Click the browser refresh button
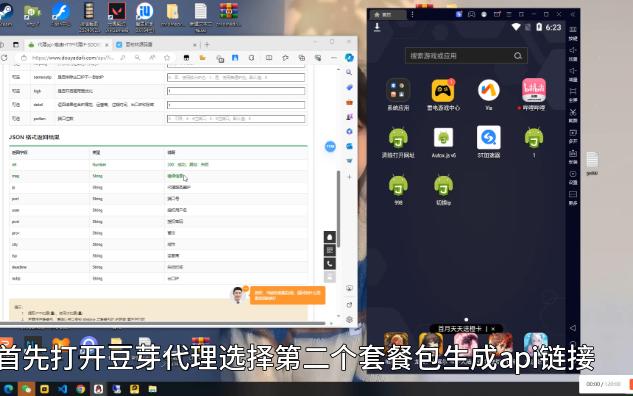Viewport: 633px width, 396px height. [x=4, y=58]
